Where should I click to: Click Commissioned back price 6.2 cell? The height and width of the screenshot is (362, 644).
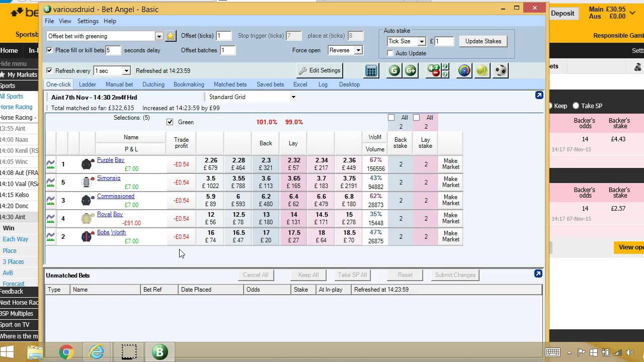click(x=266, y=200)
